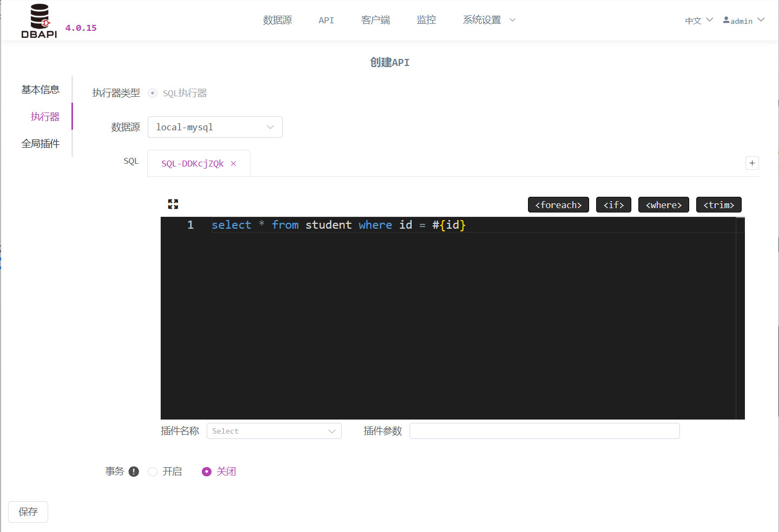The image size is (779, 532).
Task: Open the 中文 language dropdown
Action: 698,20
